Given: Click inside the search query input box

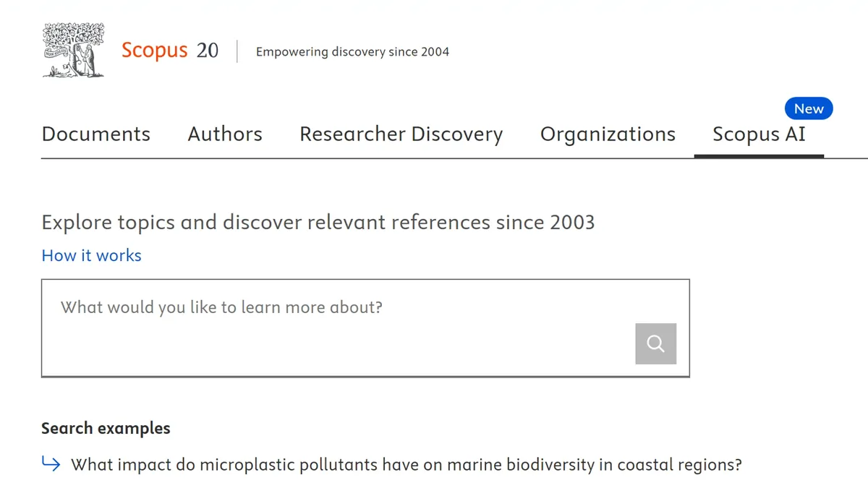Looking at the screenshot, I should click(x=289, y=307).
